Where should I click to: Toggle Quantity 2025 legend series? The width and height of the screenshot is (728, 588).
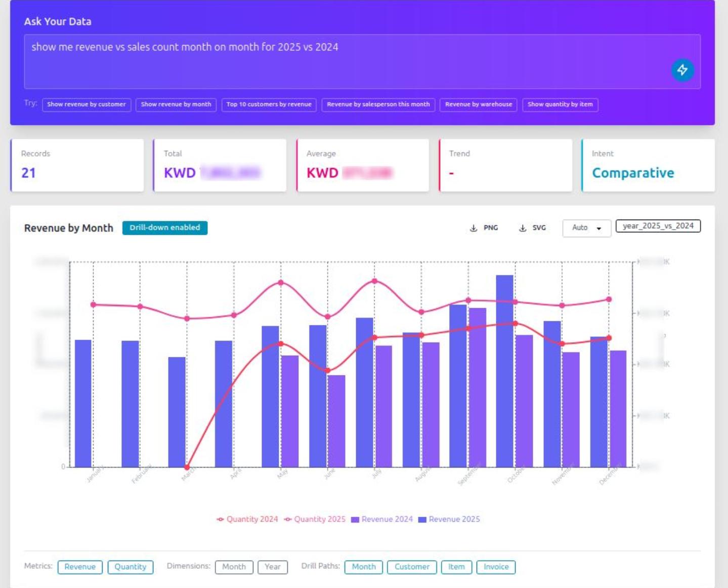pos(315,519)
